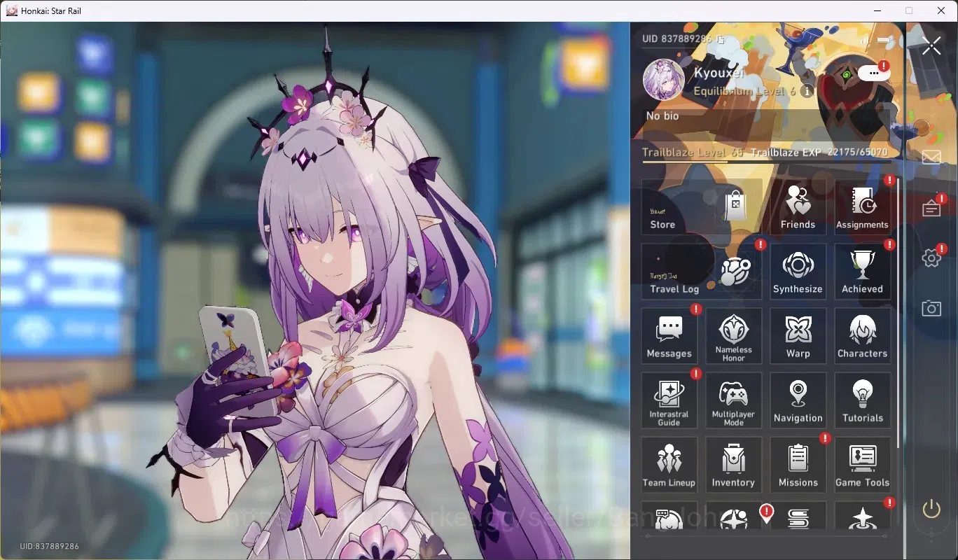This screenshot has height=560, width=958.
Task: Open Multiplayer Mode
Action: click(x=733, y=400)
